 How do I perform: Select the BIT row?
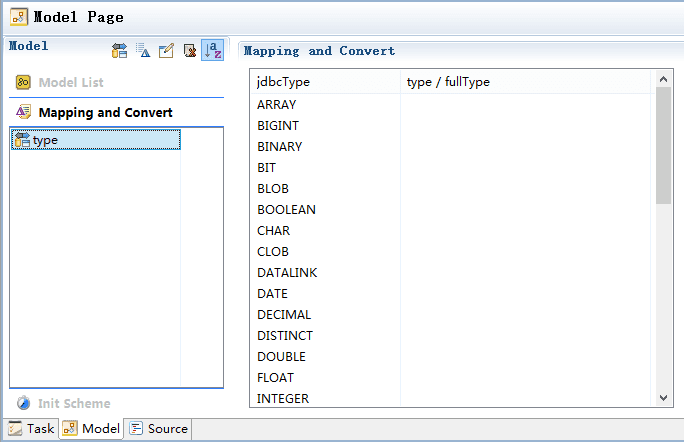pyautogui.click(x=451, y=168)
